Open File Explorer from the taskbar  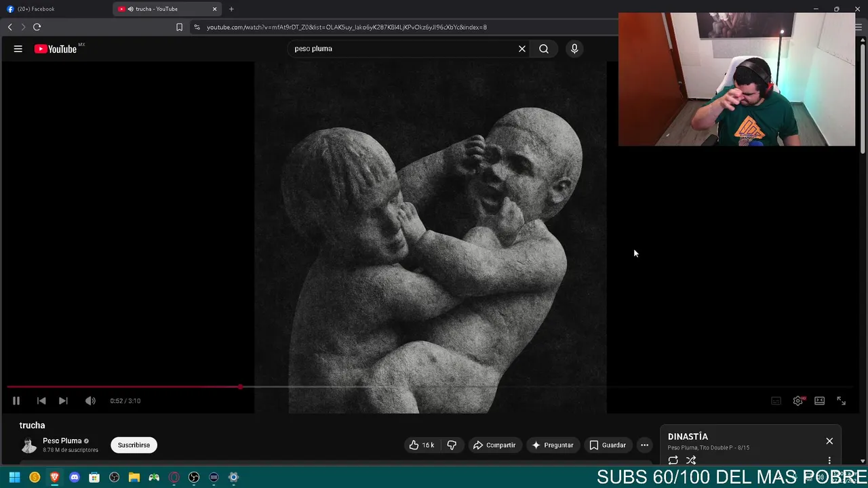(134, 477)
